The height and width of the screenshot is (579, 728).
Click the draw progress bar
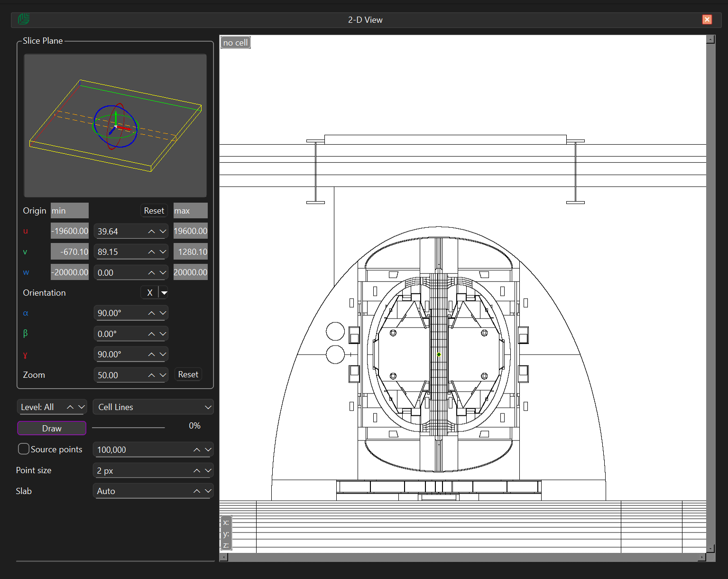click(x=128, y=428)
